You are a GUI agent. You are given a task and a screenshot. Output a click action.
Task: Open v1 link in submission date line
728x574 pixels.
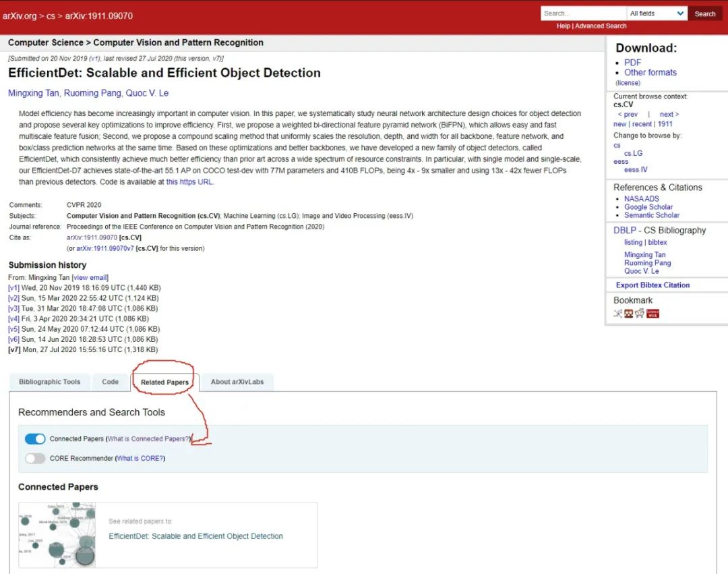[95, 59]
